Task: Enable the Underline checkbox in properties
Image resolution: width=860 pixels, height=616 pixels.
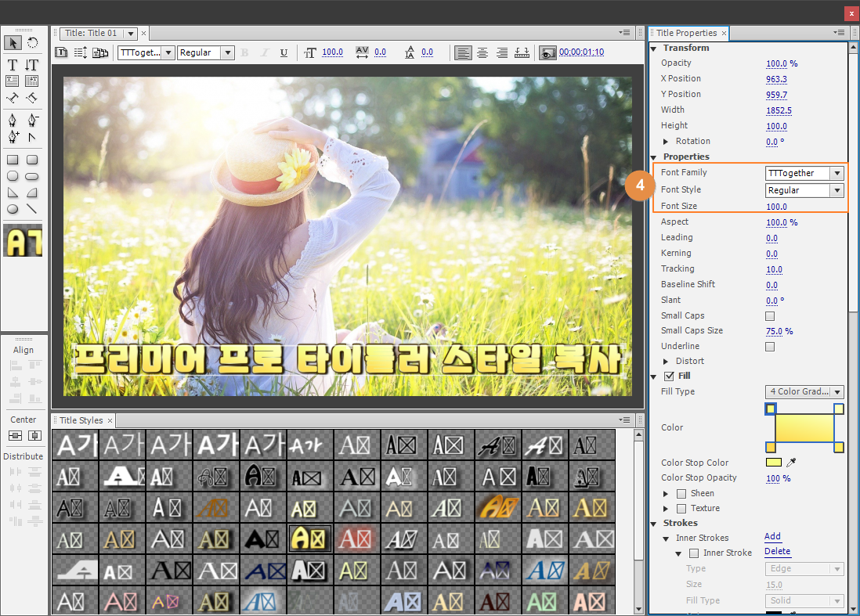Action: 770,347
